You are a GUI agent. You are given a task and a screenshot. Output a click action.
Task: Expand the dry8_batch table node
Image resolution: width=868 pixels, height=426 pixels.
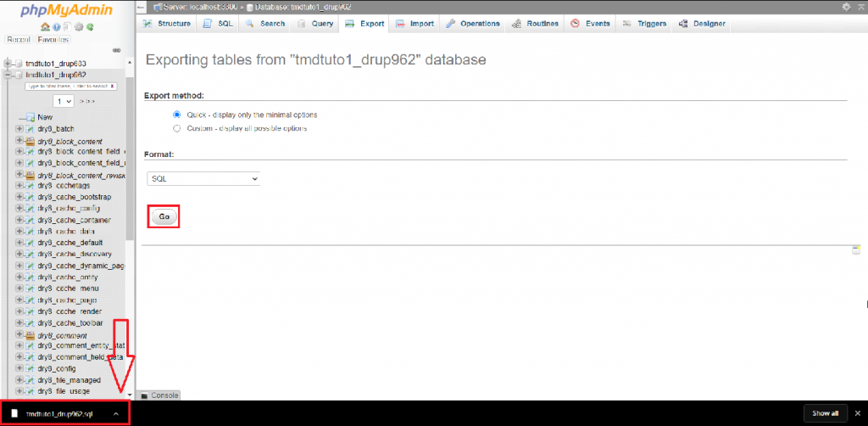pos(19,129)
